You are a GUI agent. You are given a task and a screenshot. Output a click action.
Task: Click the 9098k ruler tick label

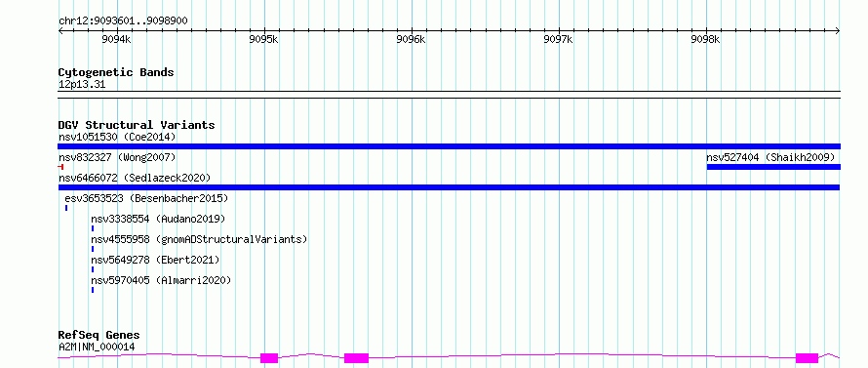[706, 39]
